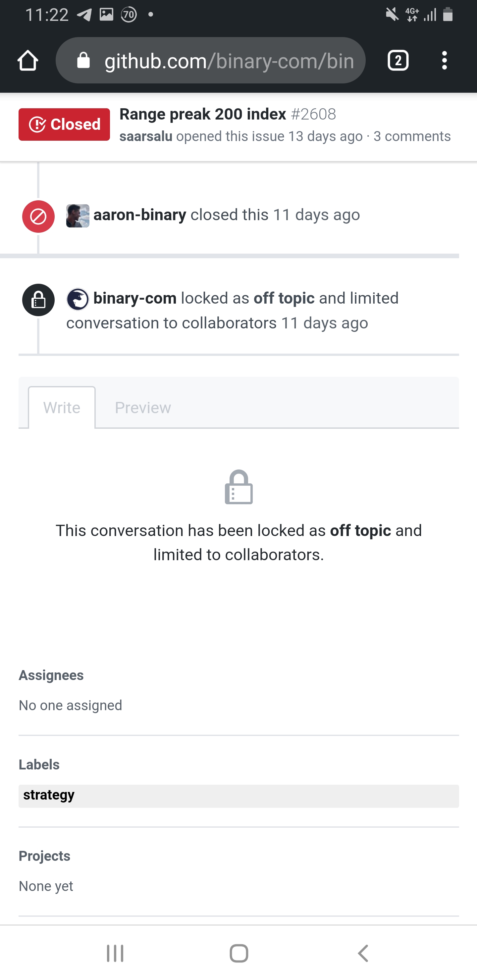This screenshot has width=477, height=980.
Task: Click the red closed-issue icon next to aaron-binary
Action: tap(38, 215)
